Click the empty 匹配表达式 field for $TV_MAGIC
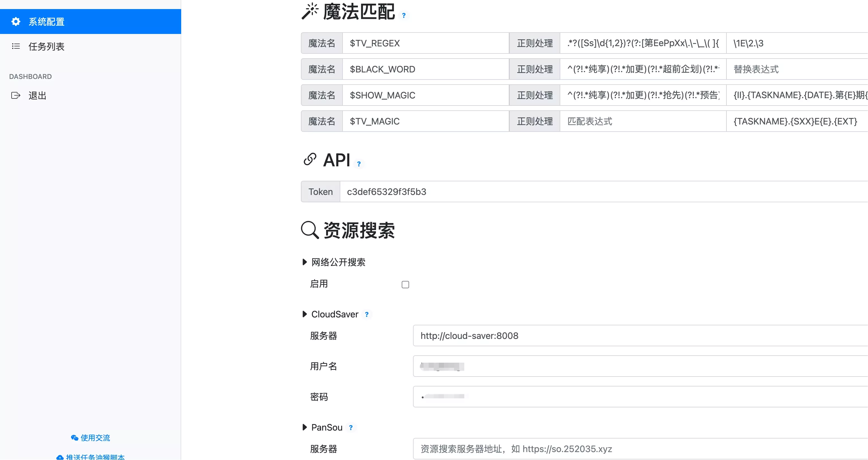The image size is (868, 460). coord(643,121)
